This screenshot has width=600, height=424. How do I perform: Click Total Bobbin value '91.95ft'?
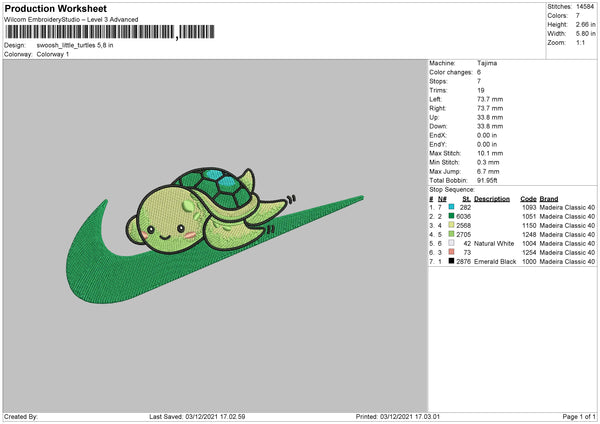coord(487,180)
